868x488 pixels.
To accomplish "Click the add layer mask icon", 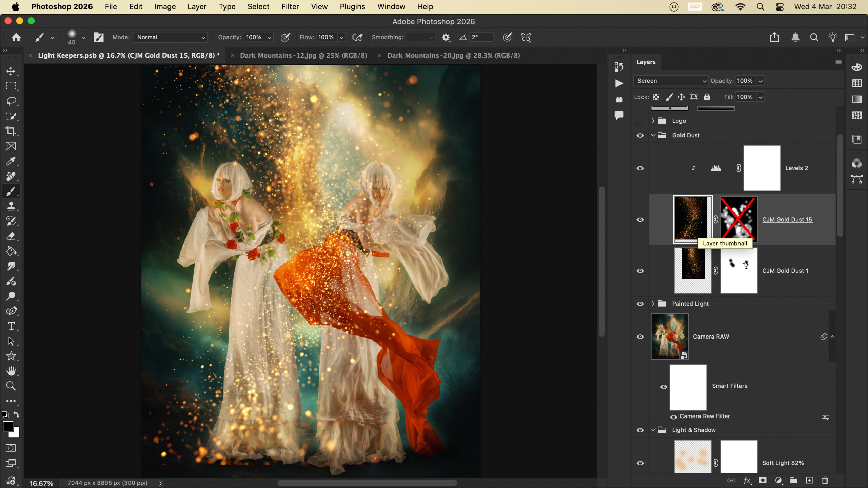I will pos(763,480).
